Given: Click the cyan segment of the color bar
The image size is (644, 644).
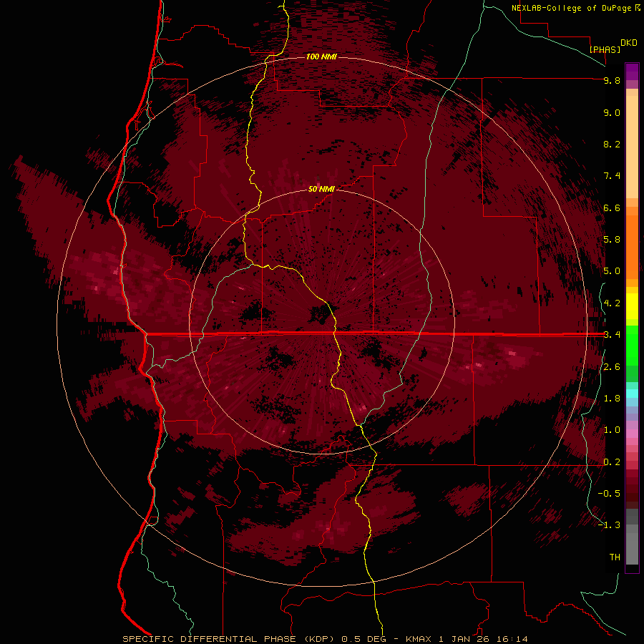Looking at the screenshot, I should coord(632,394).
